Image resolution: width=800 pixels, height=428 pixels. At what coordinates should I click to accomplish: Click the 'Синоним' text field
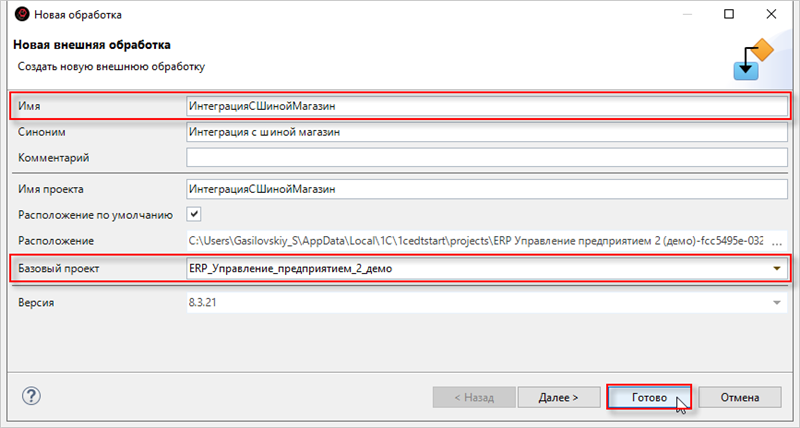click(486, 131)
